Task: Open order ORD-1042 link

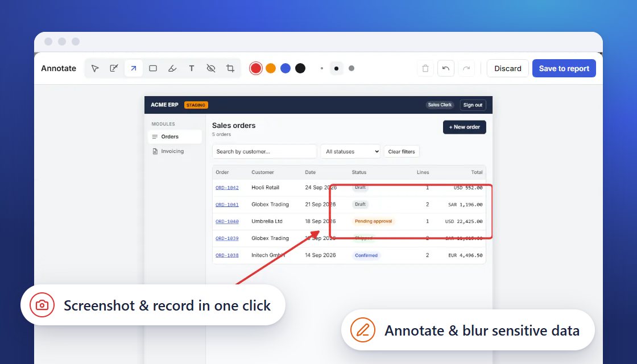Action: 227,188
